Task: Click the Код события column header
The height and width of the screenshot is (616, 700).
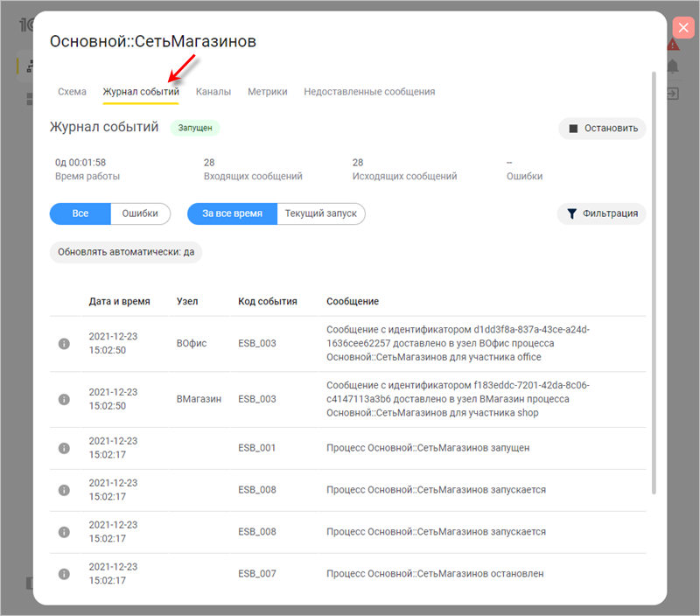Action: click(267, 301)
